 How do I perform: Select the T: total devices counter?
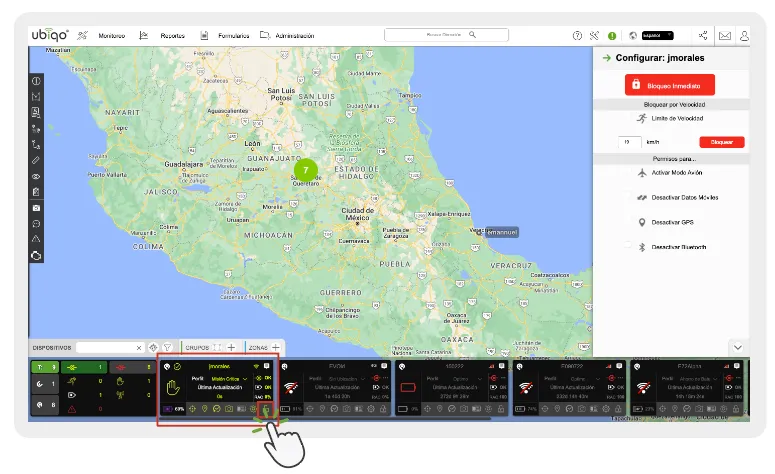pos(45,367)
